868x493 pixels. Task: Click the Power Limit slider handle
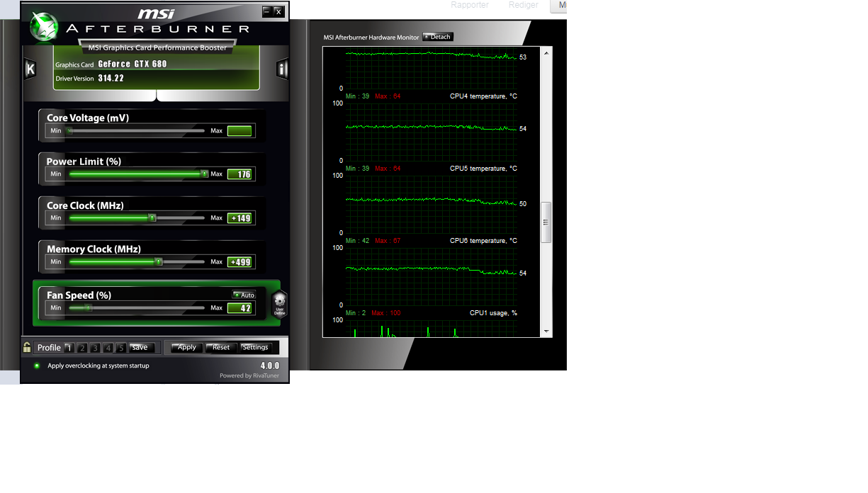coord(204,174)
